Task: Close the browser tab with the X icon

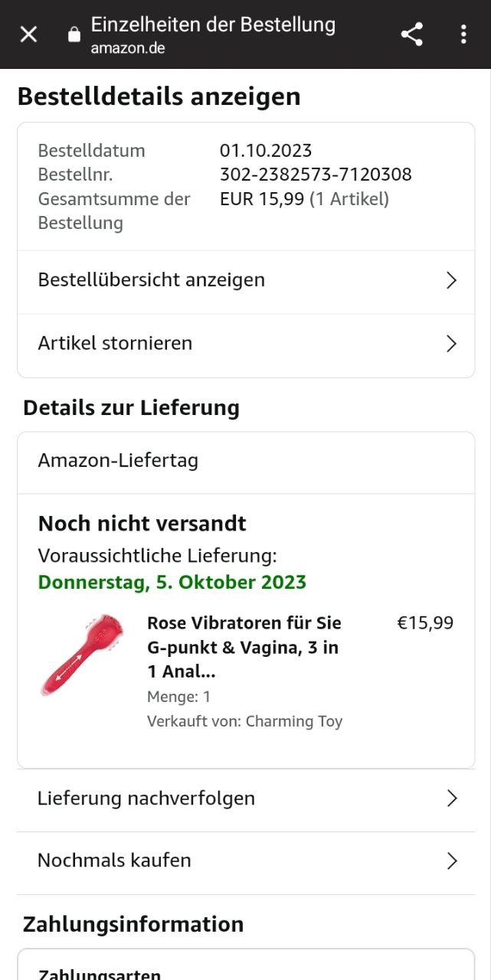Action: point(28,34)
